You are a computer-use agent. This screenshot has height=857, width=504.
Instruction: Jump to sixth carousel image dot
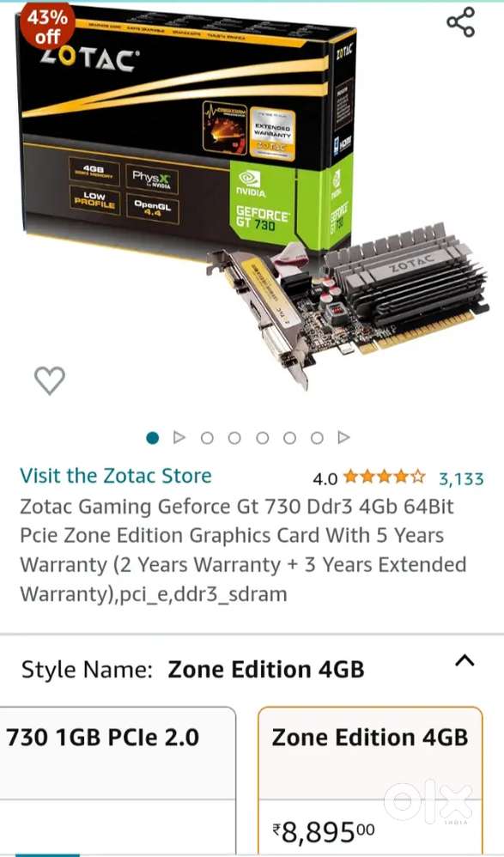coord(289,438)
